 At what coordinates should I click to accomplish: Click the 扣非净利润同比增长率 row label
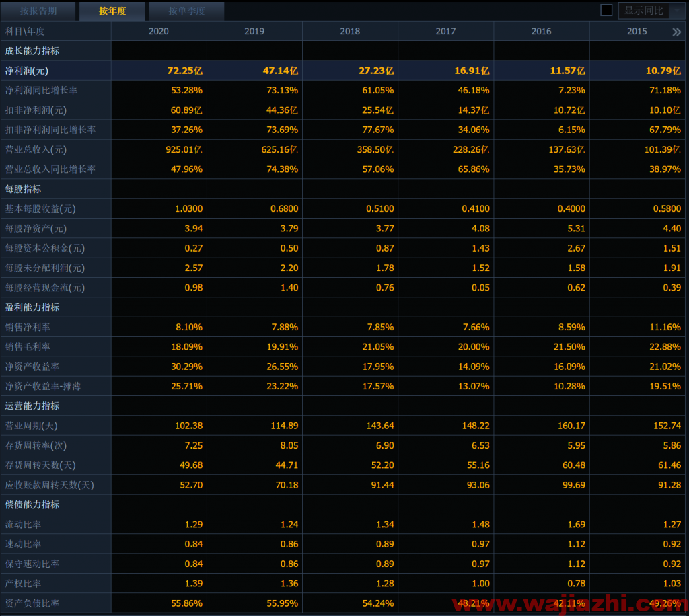(x=50, y=130)
